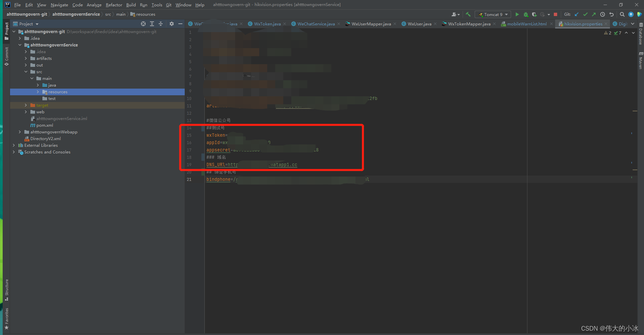Expand the target folder
Screen dimensions: 644x335
tap(26, 105)
